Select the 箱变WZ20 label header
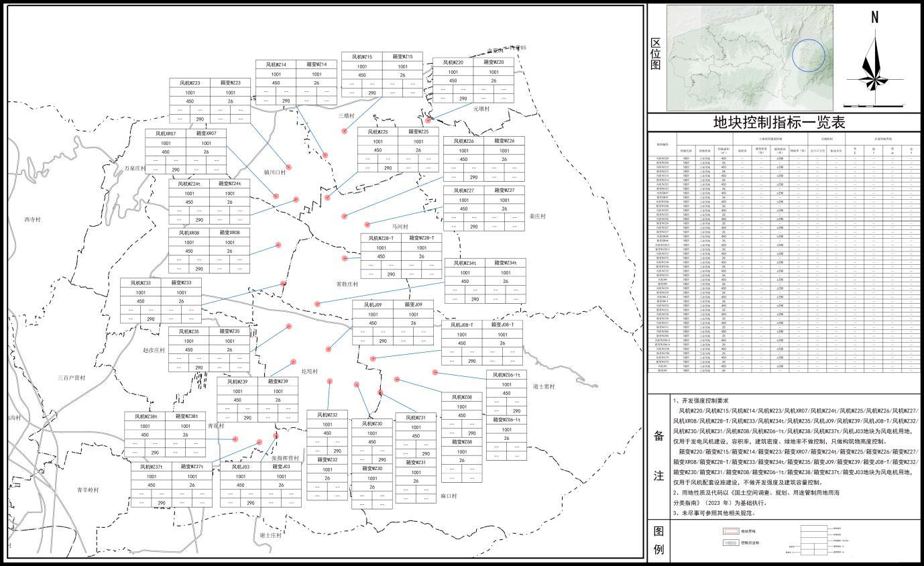The width and height of the screenshot is (924, 566). pyautogui.click(x=494, y=62)
